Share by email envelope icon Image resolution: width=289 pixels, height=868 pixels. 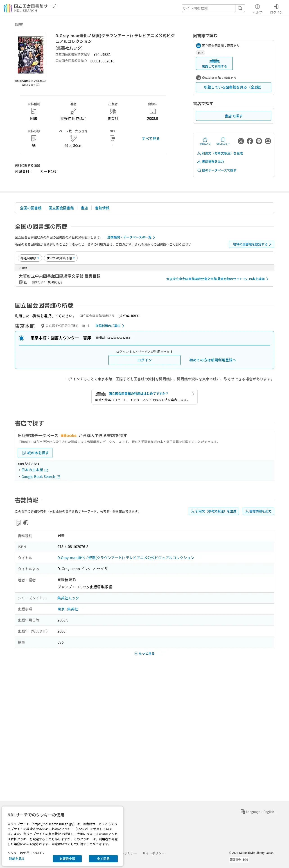[x=268, y=141]
